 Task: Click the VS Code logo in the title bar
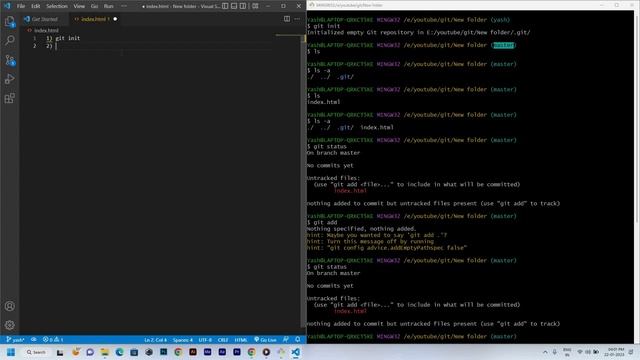7,6
